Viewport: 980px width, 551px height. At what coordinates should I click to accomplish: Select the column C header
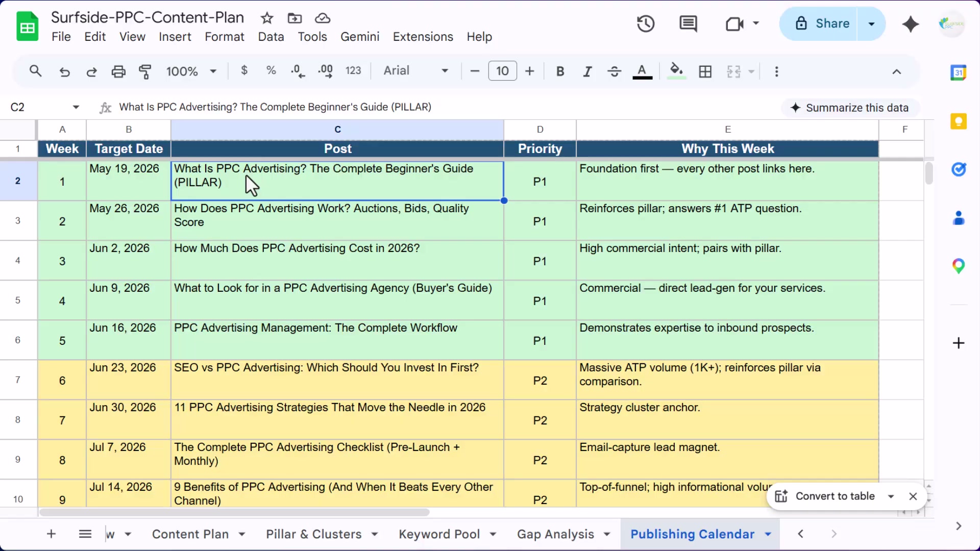337,130
